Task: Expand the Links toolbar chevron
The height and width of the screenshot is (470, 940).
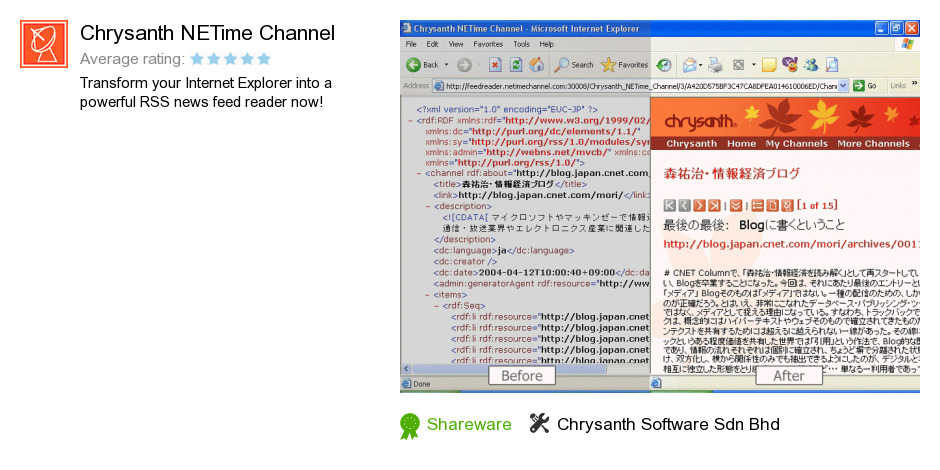Action: (x=914, y=84)
